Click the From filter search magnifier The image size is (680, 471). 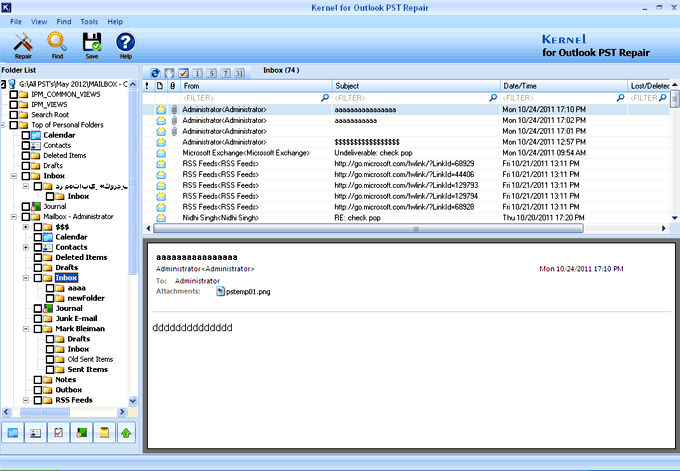pyautogui.click(x=325, y=98)
